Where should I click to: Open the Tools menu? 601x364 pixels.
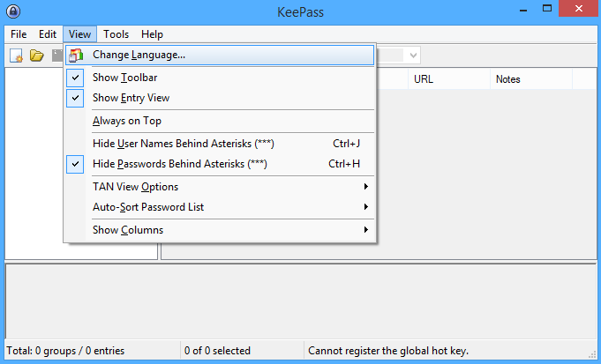116,34
